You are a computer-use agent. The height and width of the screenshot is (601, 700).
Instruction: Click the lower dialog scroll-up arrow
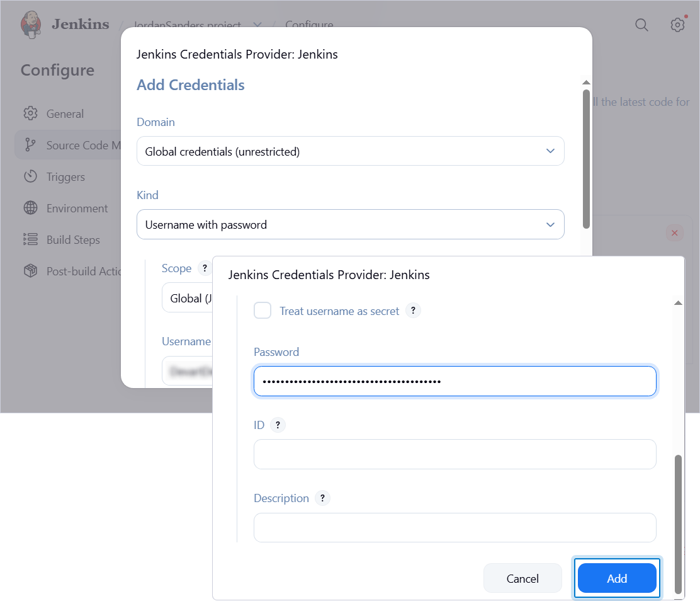pyautogui.click(x=678, y=302)
